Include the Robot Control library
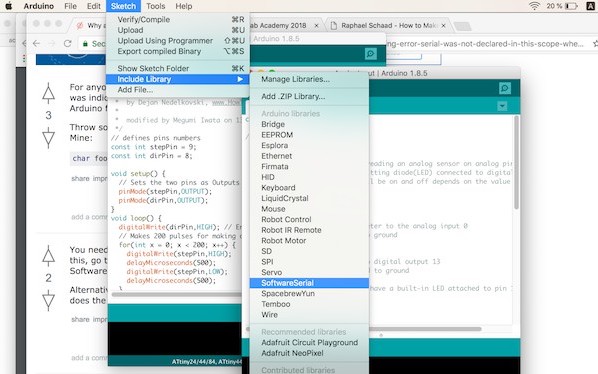The height and width of the screenshot is (374, 598). pyautogui.click(x=309, y=220)
